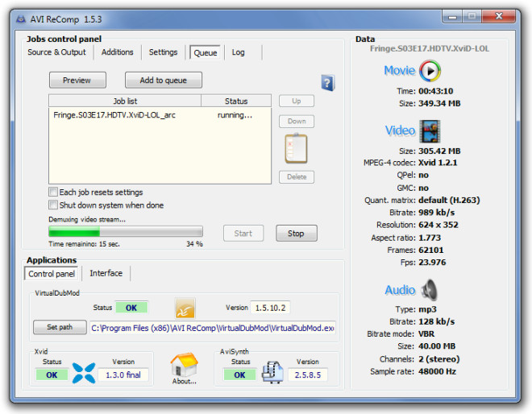Enable Each job resets settings checkbox
This screenshot has width=532, height=414.
pyautogui.click(x=53, y=192)
